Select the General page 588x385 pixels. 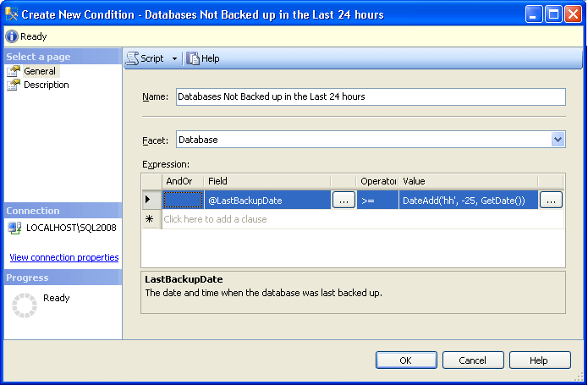[40, 71]
